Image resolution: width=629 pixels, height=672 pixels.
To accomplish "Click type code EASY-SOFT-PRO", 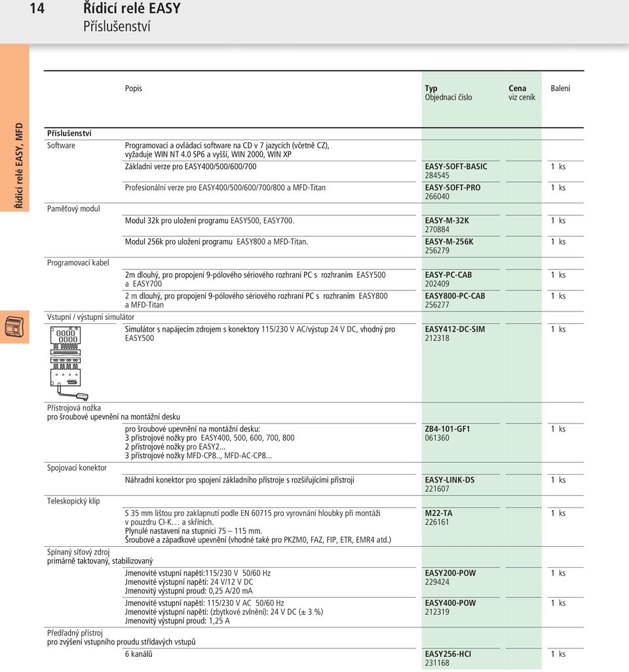I will pos(453,188).
